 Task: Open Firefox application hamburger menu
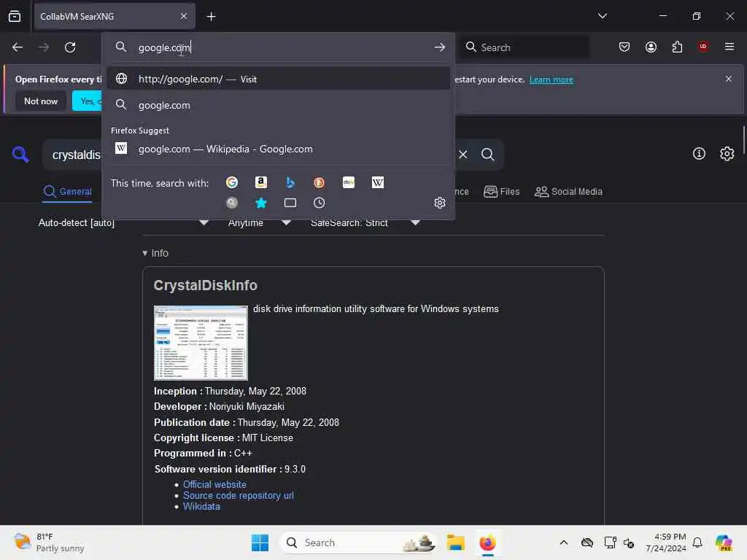729,47
